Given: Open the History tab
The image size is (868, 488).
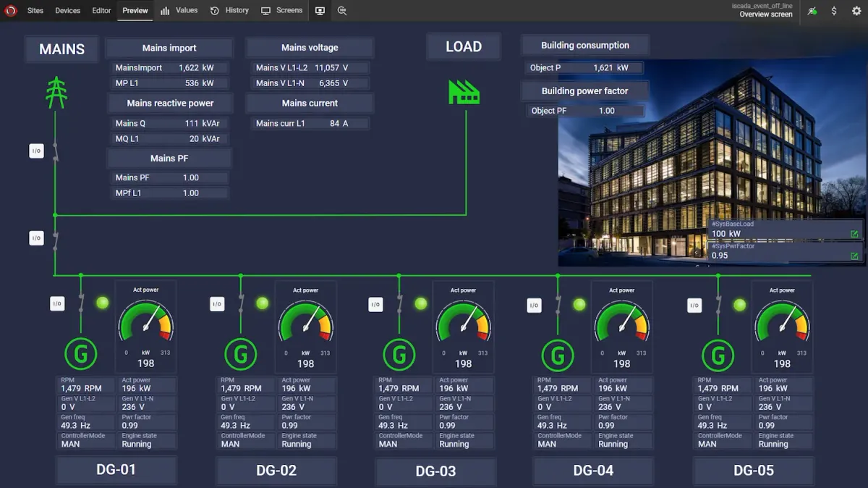Looking at the screenshot, I should (230, 11).
